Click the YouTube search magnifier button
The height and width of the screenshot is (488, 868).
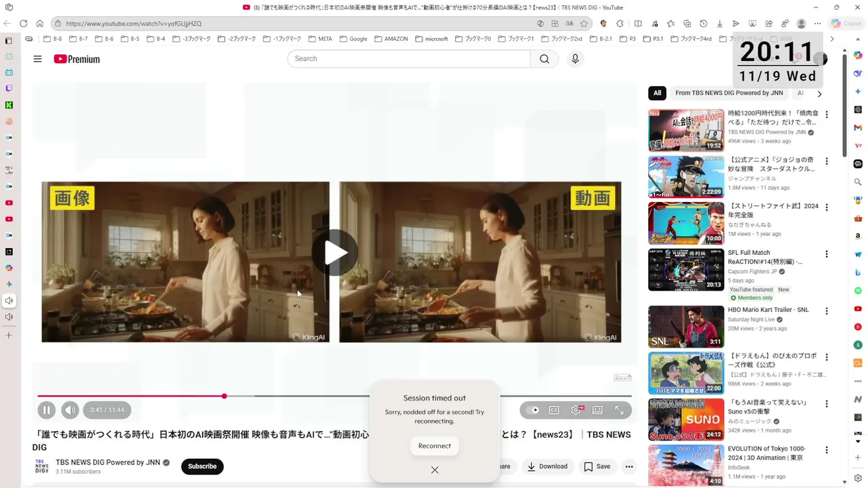coord(545,59)
